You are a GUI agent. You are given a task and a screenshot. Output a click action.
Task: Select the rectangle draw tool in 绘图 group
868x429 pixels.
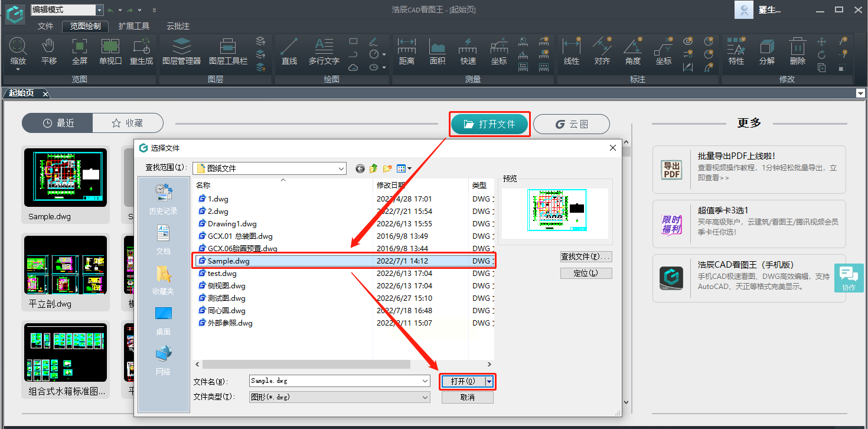[x=353, y=41]
